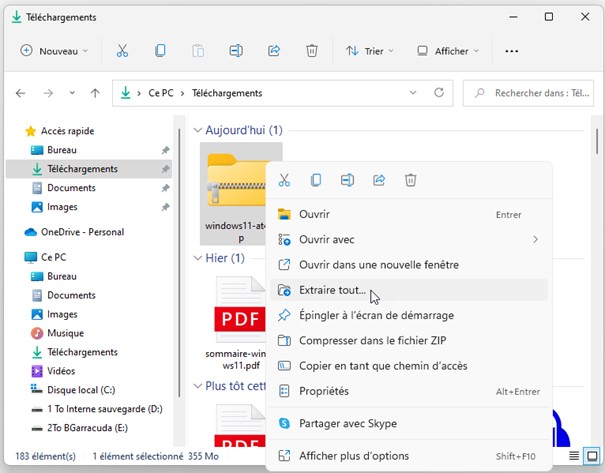Screen dimensions: 605x473
Task: Click the Delete trash icon in toolbar
Action: tap(312, 51)
